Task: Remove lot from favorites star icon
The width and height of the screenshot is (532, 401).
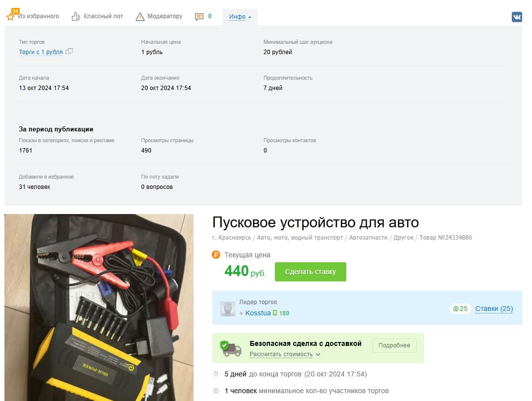Action: pyautogui.click(x=10, y=16)
